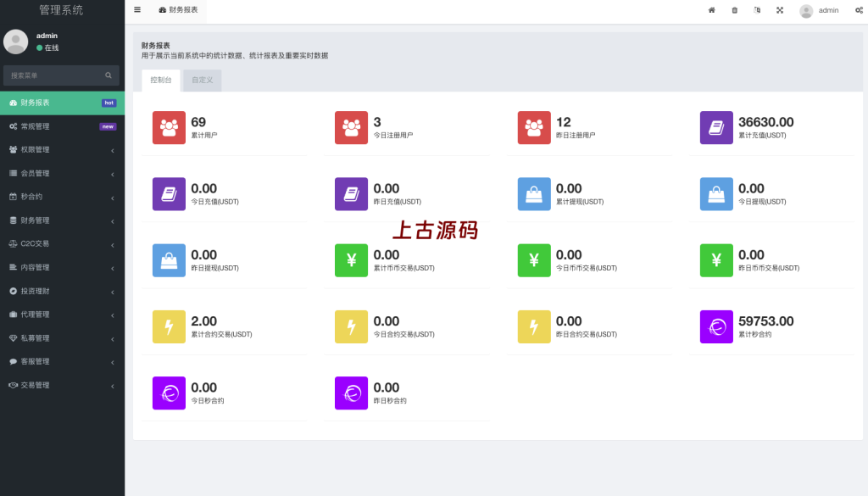Click the 36630.00 total recharge value
Screen dimensions: 868x496
click(x=765, y=122)
